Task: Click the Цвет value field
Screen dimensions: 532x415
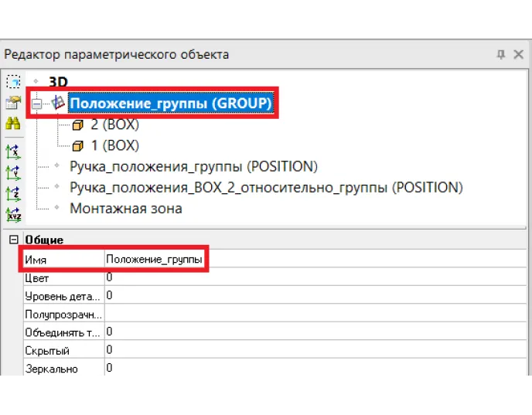Action: [x=315, y=277]
